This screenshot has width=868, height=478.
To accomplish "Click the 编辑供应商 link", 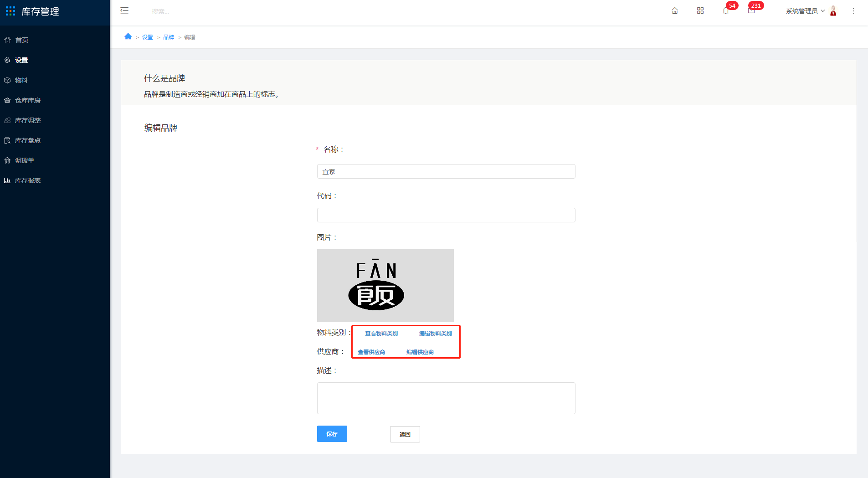I will (420, 352).
